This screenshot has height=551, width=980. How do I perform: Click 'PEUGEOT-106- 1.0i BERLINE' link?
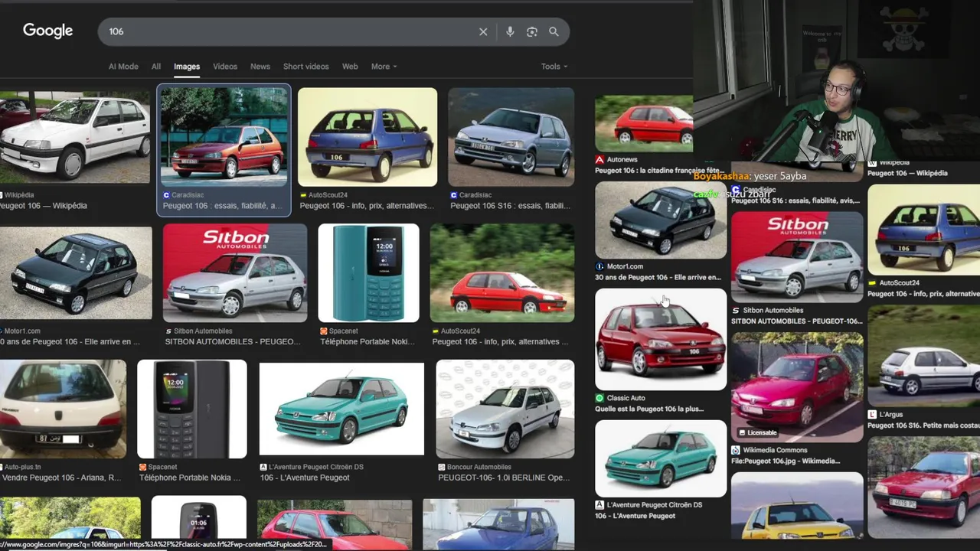pos(504,478)
